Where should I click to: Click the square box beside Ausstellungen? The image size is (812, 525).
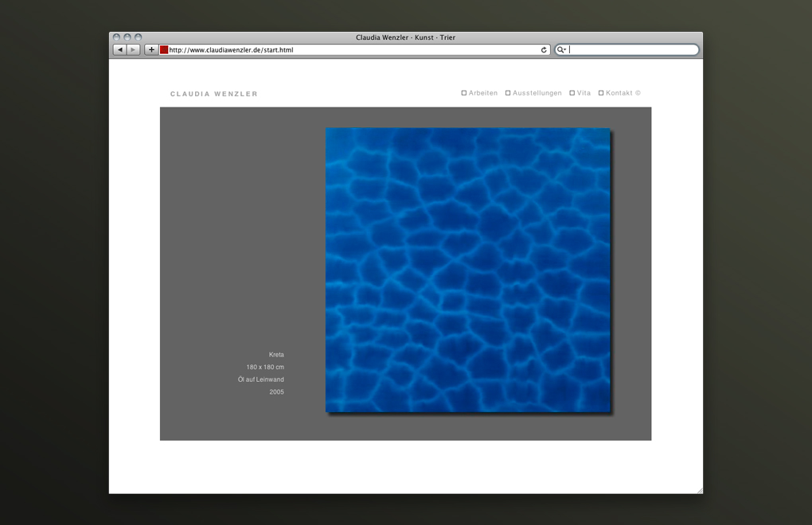pyautogui.click(x=508, y=93)
